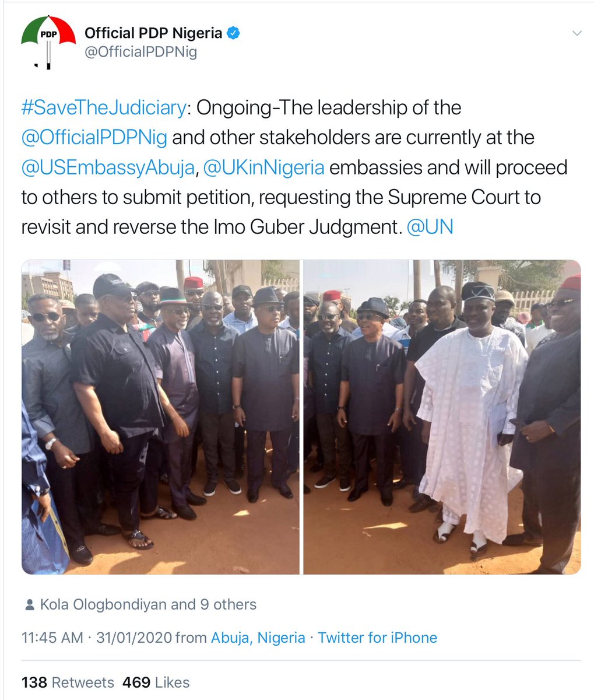594x700 pixels.
Task: Visit the @USEmbassyAbuja mention
Action: (x=107, y=167)
